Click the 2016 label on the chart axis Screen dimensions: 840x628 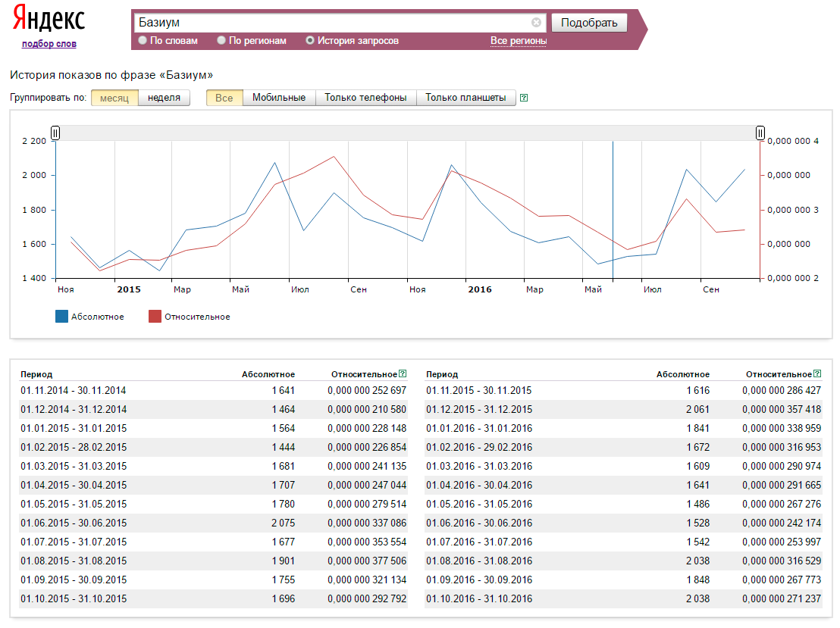click(479, 289)
